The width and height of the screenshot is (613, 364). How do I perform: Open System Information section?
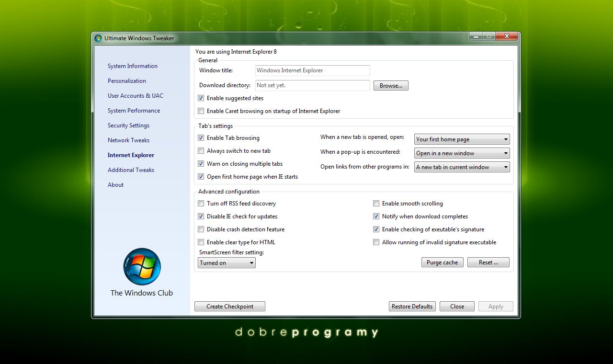pos(133,66)
